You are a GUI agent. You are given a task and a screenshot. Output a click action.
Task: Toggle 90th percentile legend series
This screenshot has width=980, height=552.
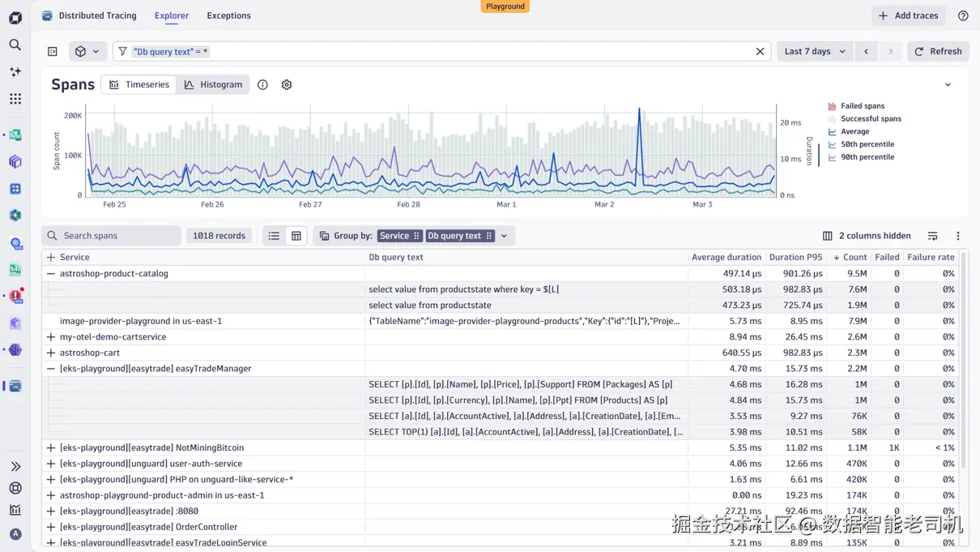coord(861,157)
